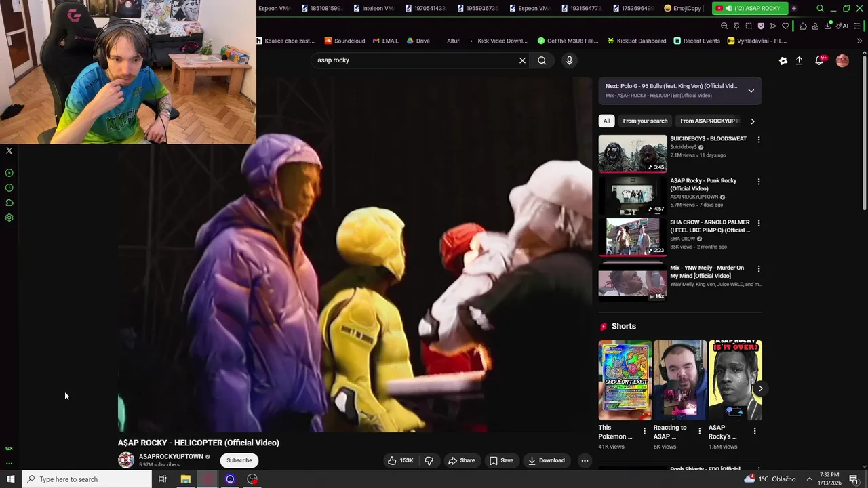868x488 pixels.
Task: Show more filter chips with the right arrow
Action: tap(752, 121)
